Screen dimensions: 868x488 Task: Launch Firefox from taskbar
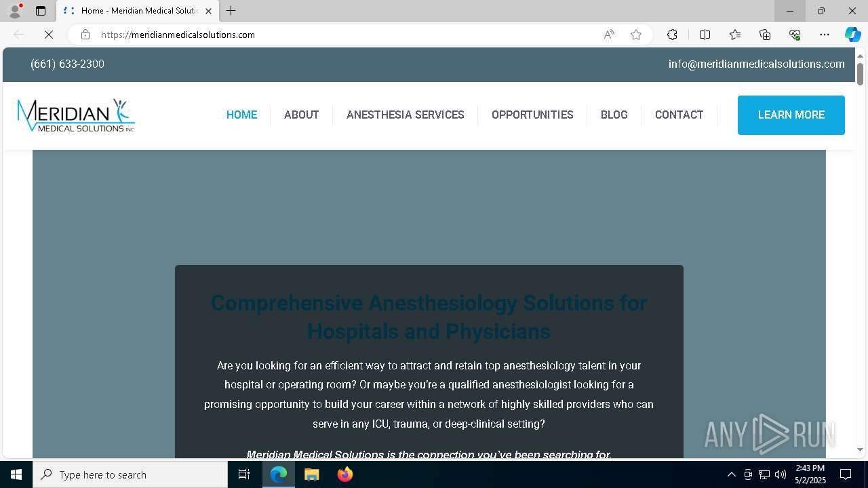pos(345,474)
